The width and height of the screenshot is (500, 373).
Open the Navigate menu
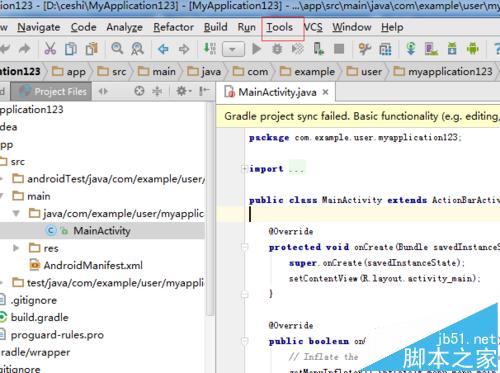pyautogui.click(x=39, y=27)
